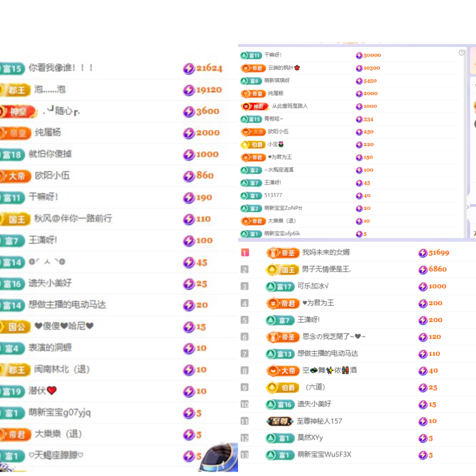The image size is (476, 476).
Task: Click the 帝圣 badge beside 我妈未来的女婿
Action: coord(283,253)
